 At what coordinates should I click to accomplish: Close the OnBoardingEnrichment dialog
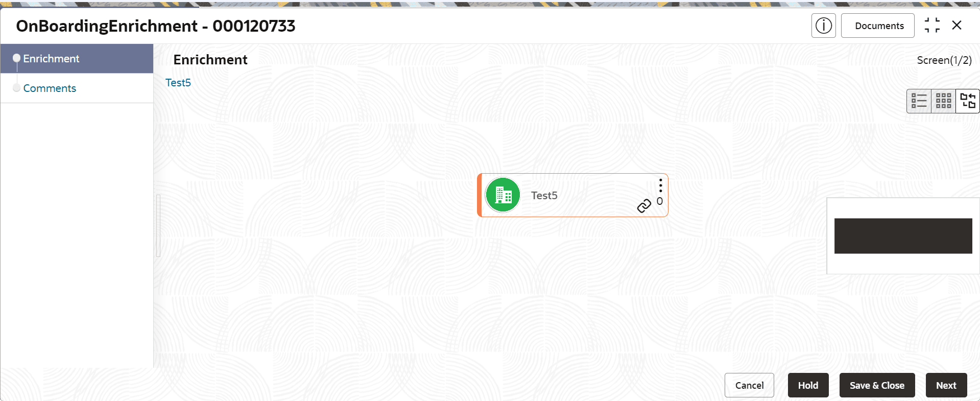coord(957,25)
